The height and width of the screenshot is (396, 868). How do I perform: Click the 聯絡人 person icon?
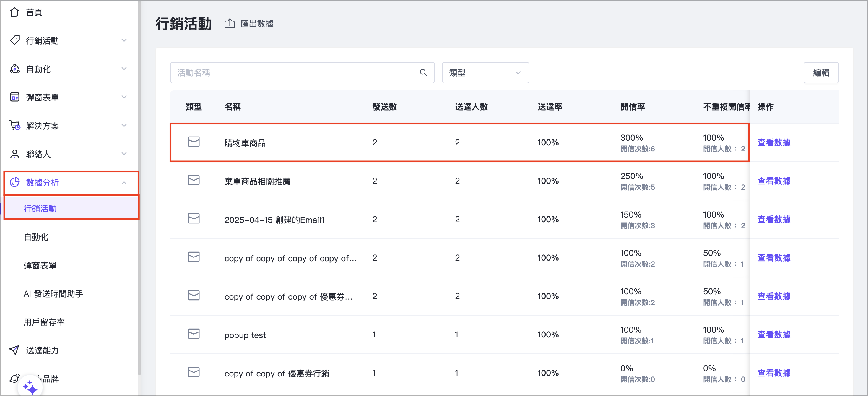(14, 154)
